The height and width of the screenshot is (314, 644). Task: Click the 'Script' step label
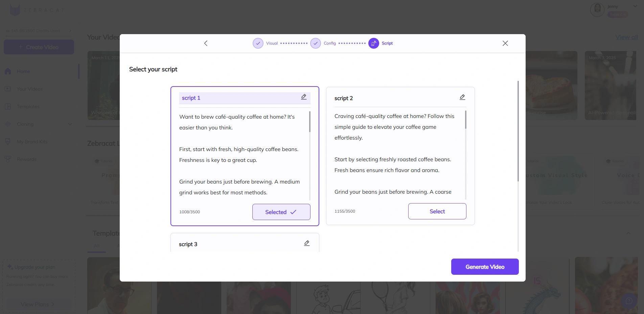point(387,43)
